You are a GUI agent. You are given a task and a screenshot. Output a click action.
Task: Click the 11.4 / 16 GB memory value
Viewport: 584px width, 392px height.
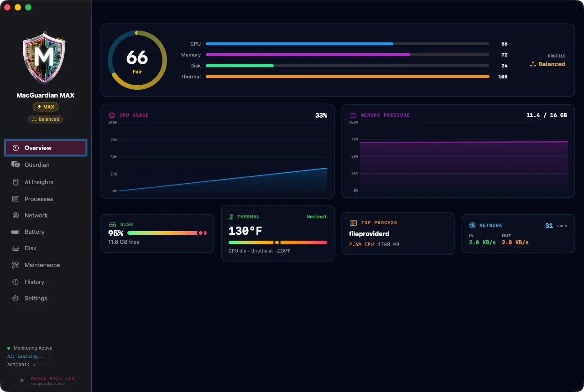(x=547, y=115)
